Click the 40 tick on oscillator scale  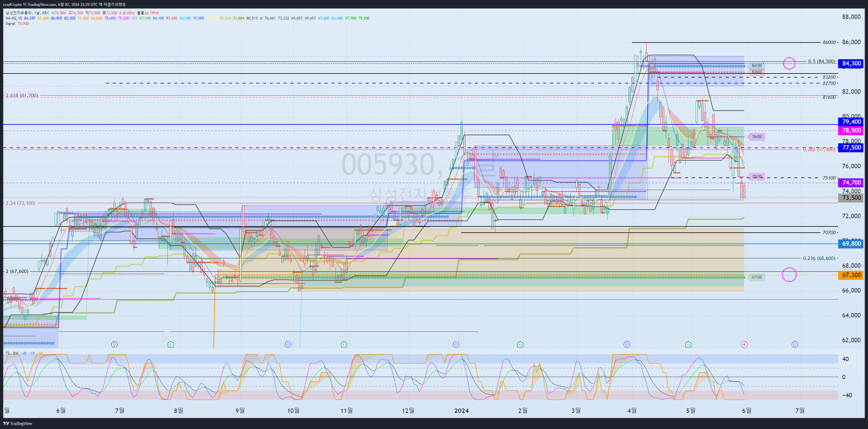[845, 359]
